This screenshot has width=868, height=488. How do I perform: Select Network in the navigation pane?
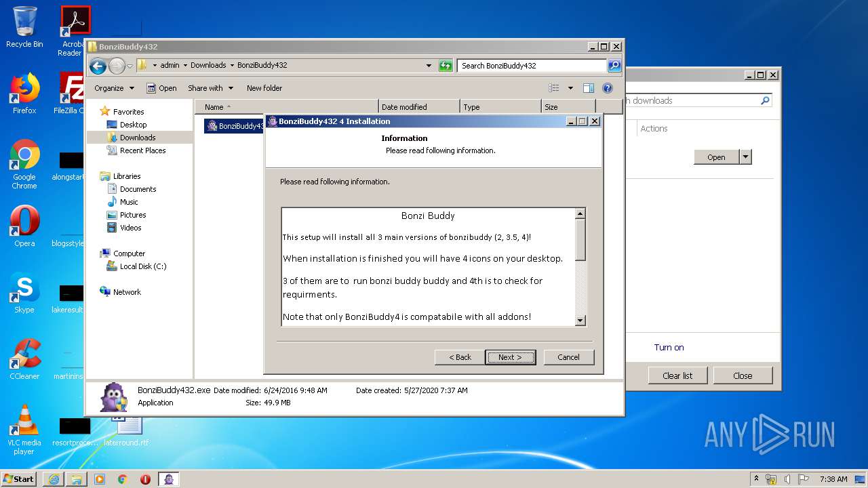[127, 292]
